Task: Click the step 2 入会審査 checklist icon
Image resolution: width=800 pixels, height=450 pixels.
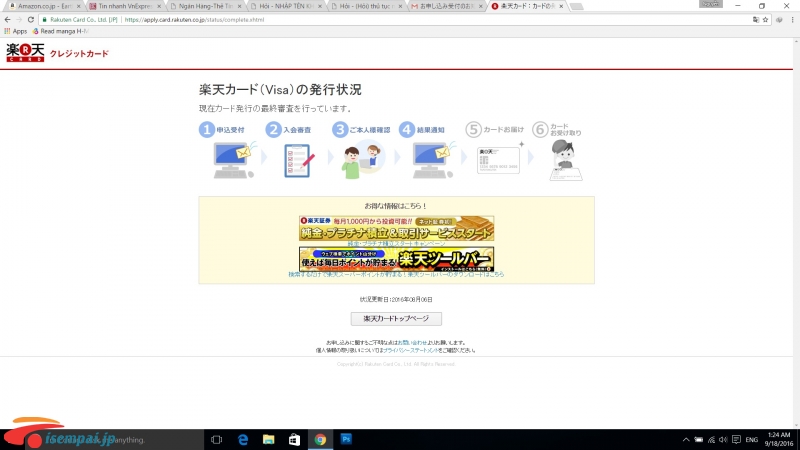Action: point(299,161)
